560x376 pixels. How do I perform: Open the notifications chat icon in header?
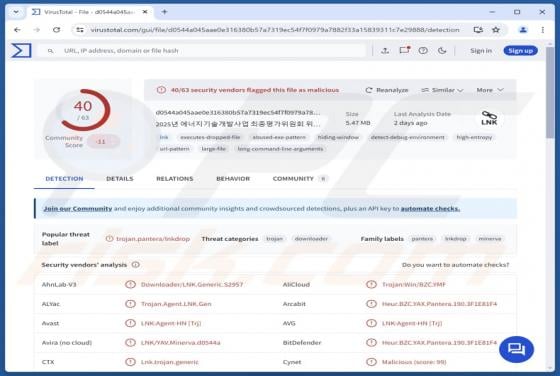tap(404, 50)
